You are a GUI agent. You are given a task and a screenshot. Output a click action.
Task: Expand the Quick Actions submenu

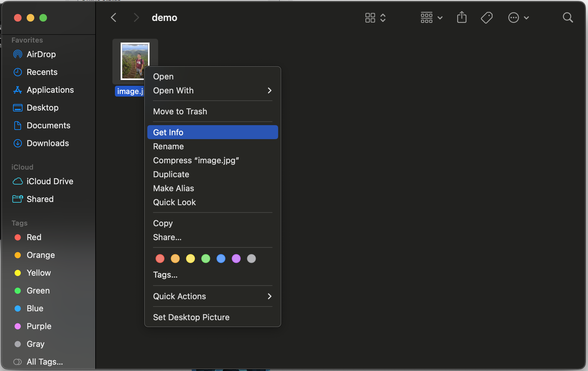pyautogui.click(x=212, y=296)
